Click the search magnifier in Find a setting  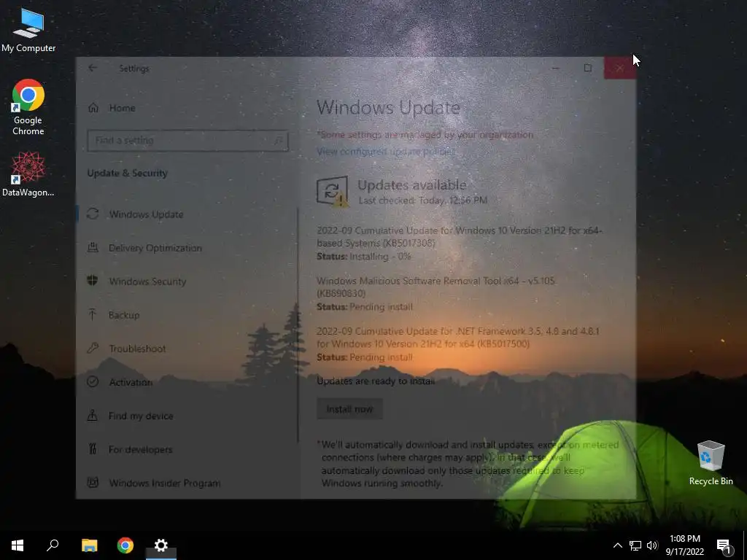[278, 141]
